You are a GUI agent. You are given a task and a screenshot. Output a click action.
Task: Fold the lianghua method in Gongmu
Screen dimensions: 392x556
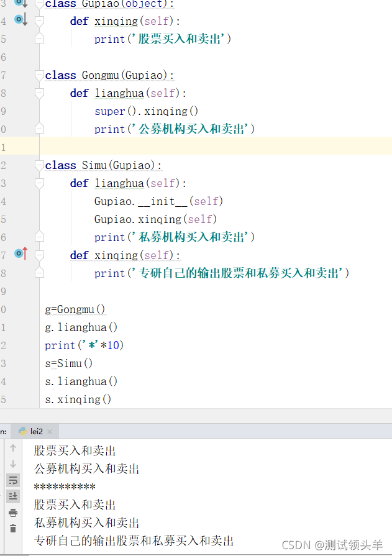[40, 93]
